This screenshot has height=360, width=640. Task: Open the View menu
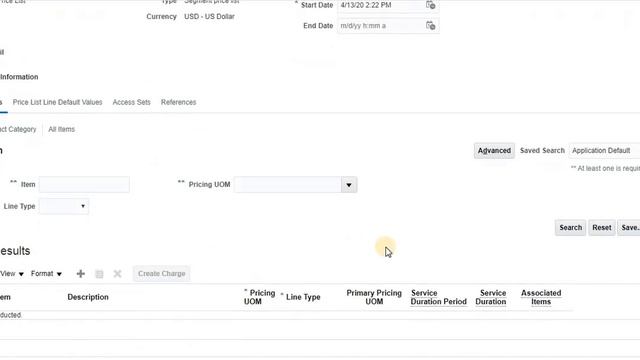[x=12, y=274]
